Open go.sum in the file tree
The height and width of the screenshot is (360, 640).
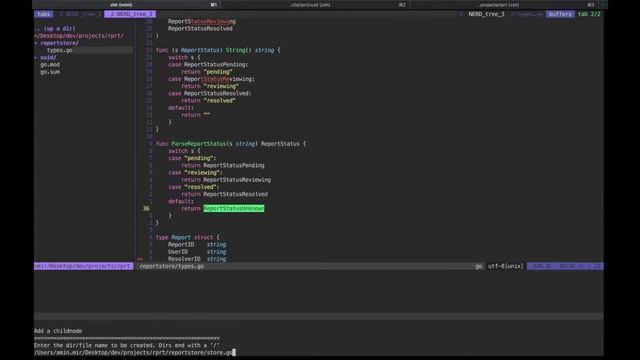[x=50, y=72]
